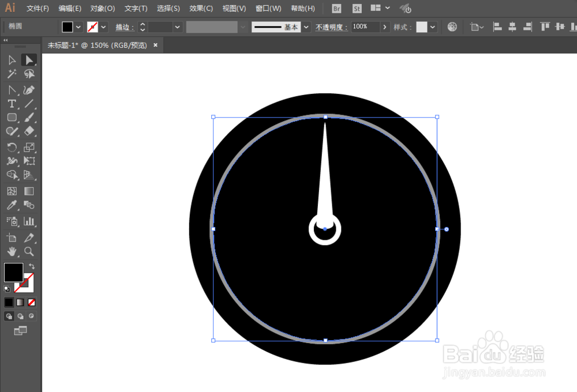Choose the Hand tool
This screenshot has width=577, height=392.
tap(12, 251)
